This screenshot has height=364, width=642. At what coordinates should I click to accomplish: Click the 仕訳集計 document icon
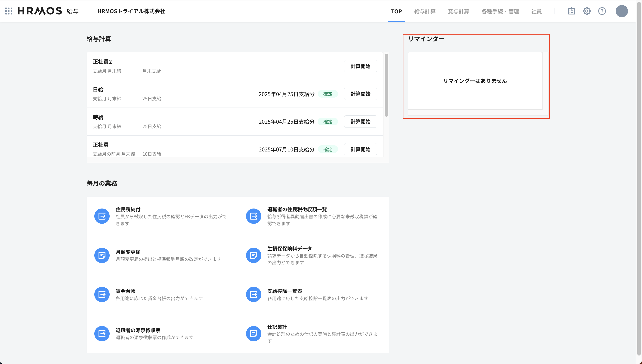(253, 333)
